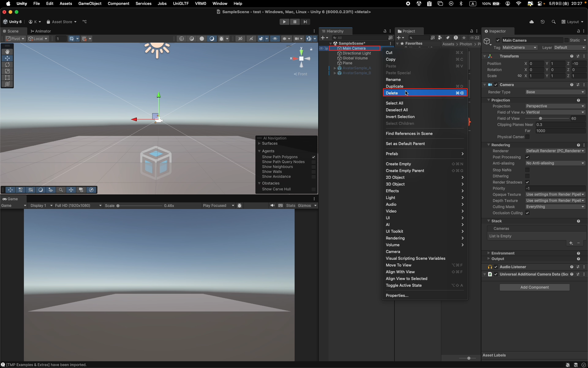Open the Tag MainCamera dropdown
Image resolution: width=588 pixels, height=368 pixels.
click(520, 48)
